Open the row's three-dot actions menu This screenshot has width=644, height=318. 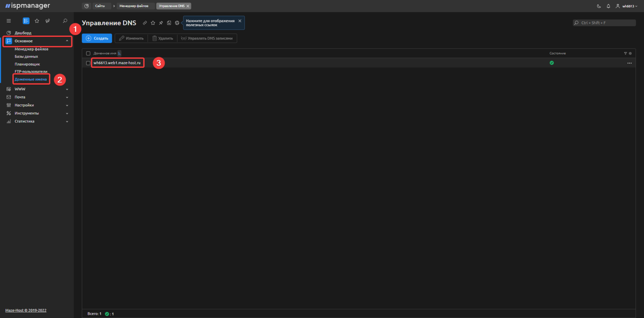tap(629, 63)
